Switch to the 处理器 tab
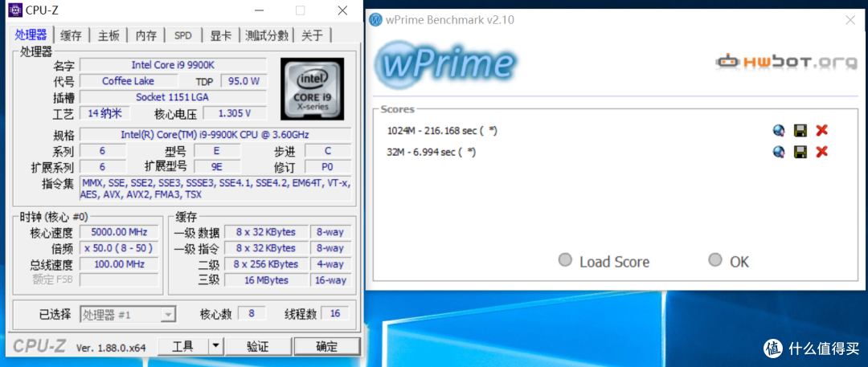The height and width of the screenshot is (367, 868). (x=31, y=35)
